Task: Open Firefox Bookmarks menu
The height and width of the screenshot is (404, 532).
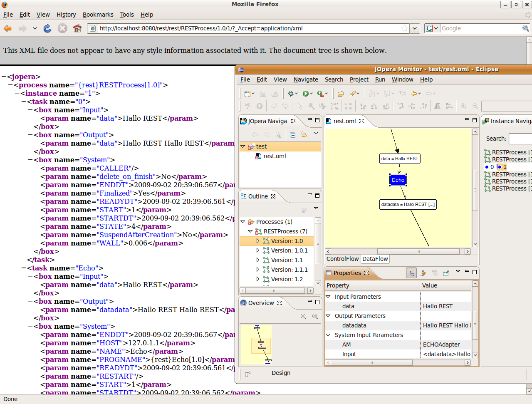Action: click(x=98, y=15)
